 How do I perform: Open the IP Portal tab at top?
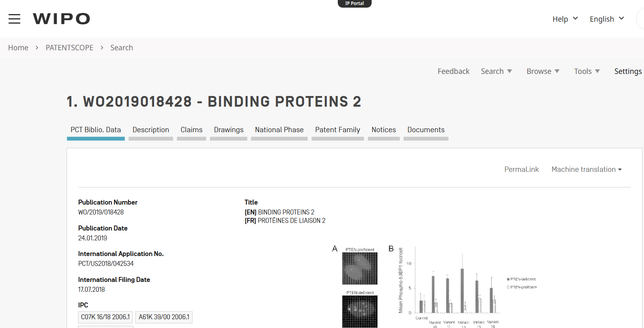(354, 3)
